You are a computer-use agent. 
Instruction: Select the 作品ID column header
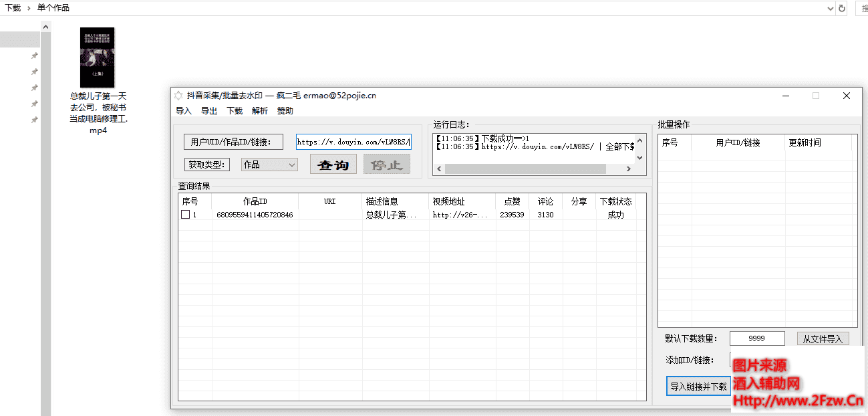[x=255, y=201]
